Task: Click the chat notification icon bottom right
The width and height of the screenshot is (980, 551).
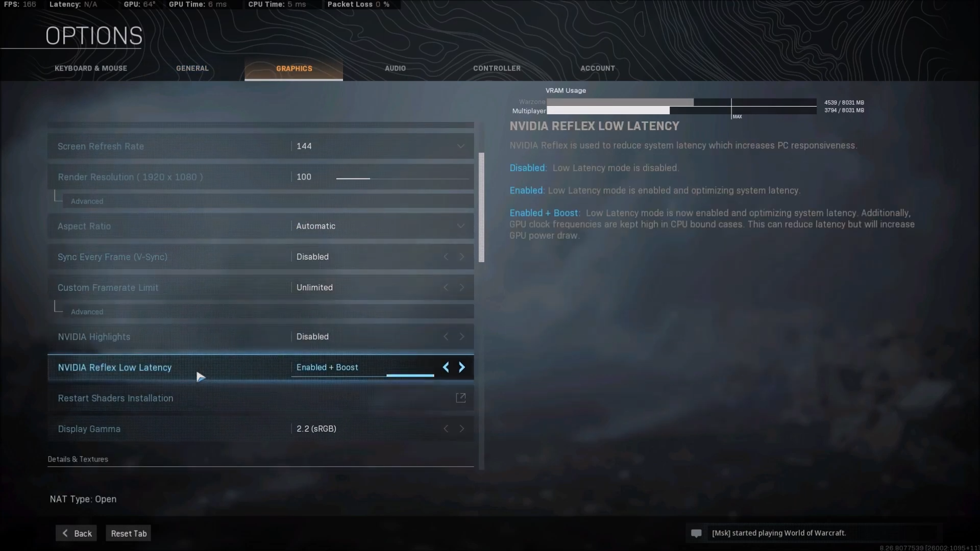Action: point(696,532)
